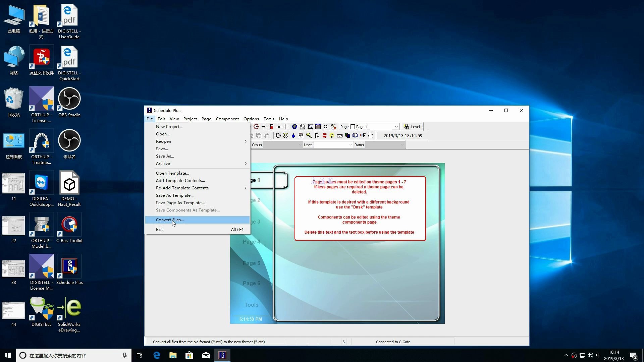644x362 pixels.
Task: Select Add Template Contents... entry
Action: [197, 181]
